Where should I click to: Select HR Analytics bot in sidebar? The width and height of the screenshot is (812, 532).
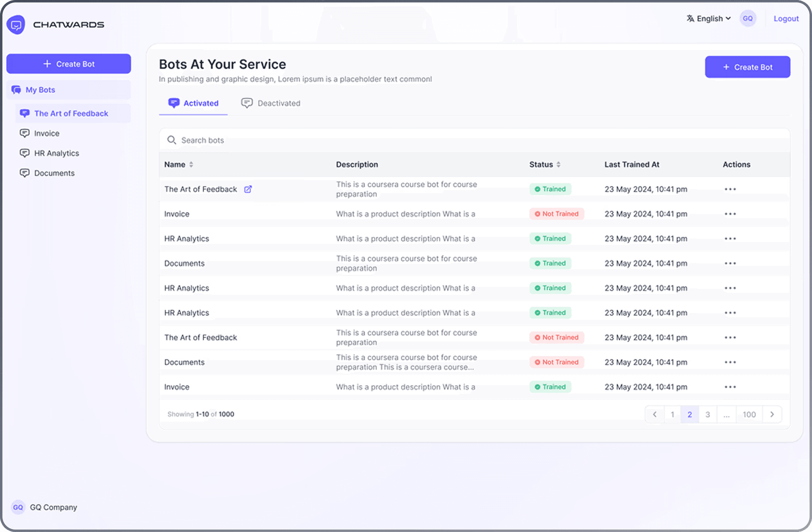click(x=56, y=153)
